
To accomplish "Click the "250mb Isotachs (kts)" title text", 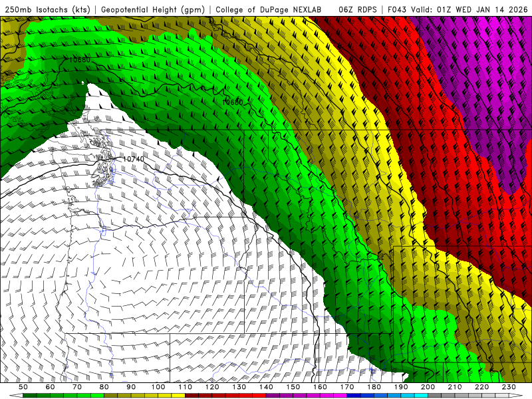I will point(48,9).
